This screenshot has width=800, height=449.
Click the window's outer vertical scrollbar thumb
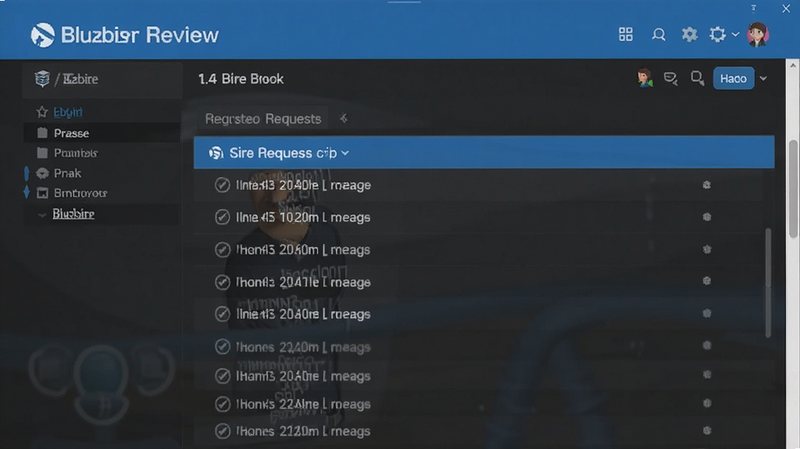pyautogui.click(x=793, y=188)
